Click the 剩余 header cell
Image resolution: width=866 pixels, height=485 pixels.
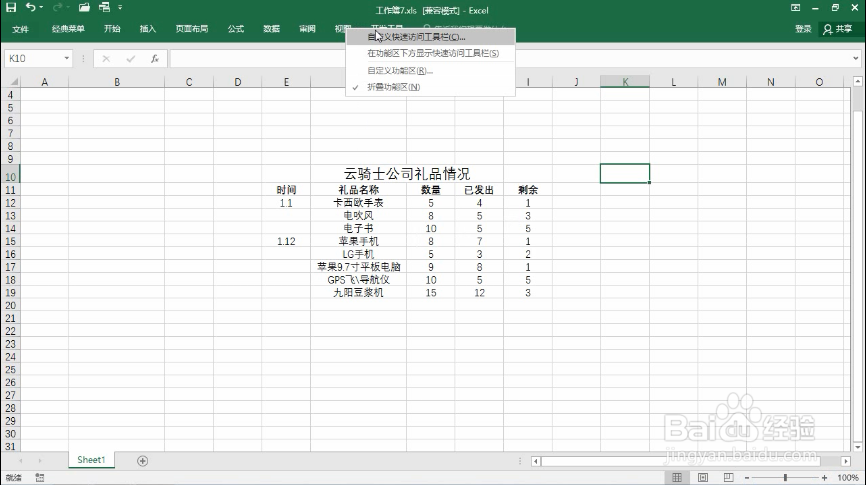527,190
